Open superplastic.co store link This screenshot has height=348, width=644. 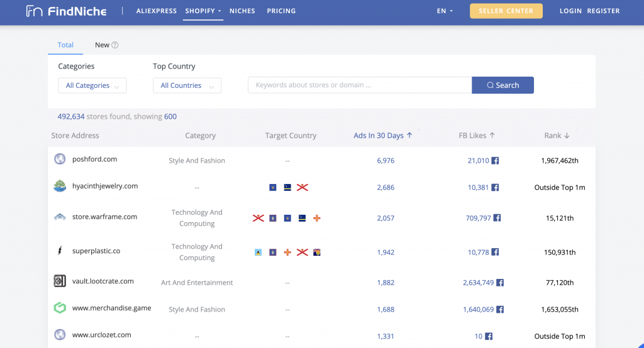tap(96, 251)
